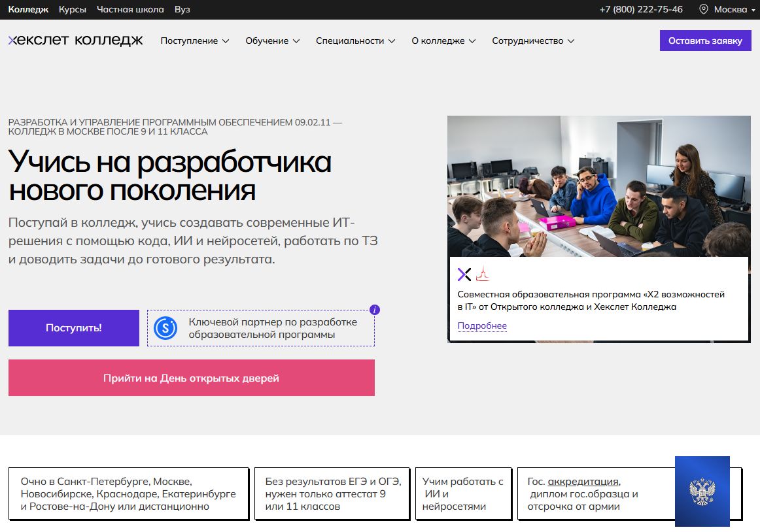
Task: Click the Учим работать с ИИ card
Action: 463,493
